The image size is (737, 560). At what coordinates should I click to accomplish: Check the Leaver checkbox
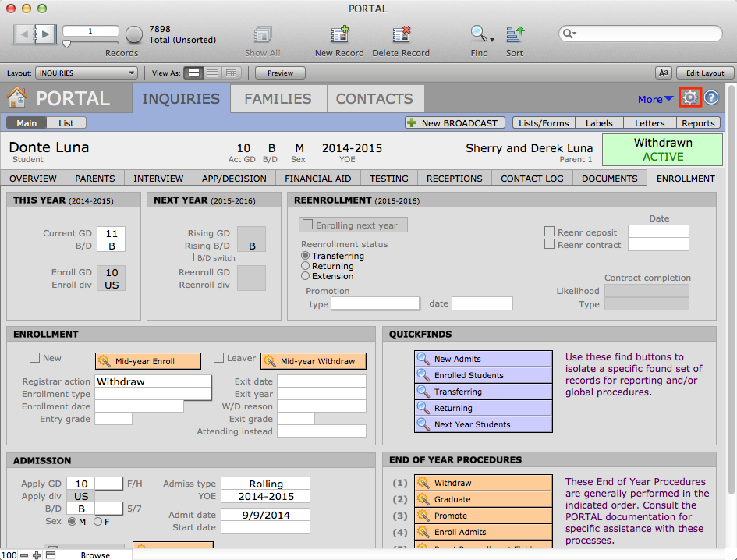[218, 358]
